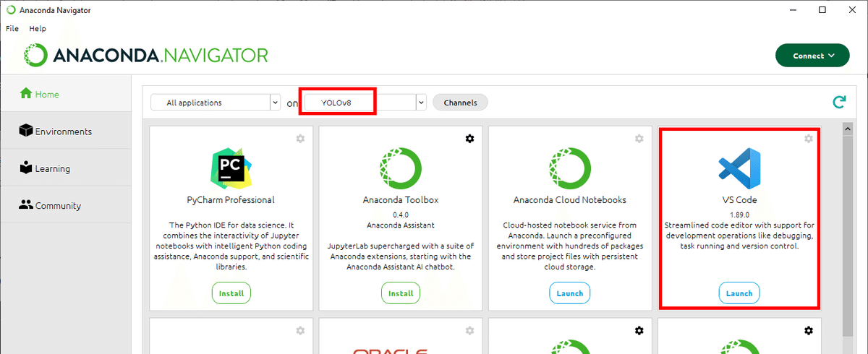Click the VS Code title text
This screenshot has width=868, height=354.
[739, 200]
